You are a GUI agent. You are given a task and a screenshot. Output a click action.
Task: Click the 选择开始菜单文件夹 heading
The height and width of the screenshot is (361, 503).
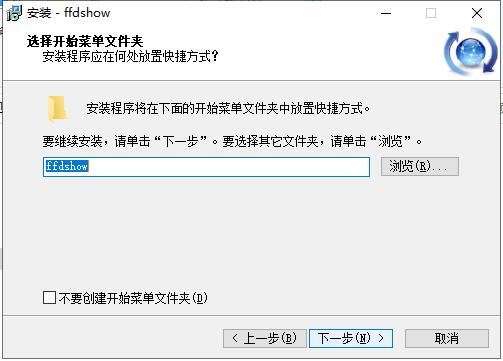pyautogui.click(x=85, y=41)
